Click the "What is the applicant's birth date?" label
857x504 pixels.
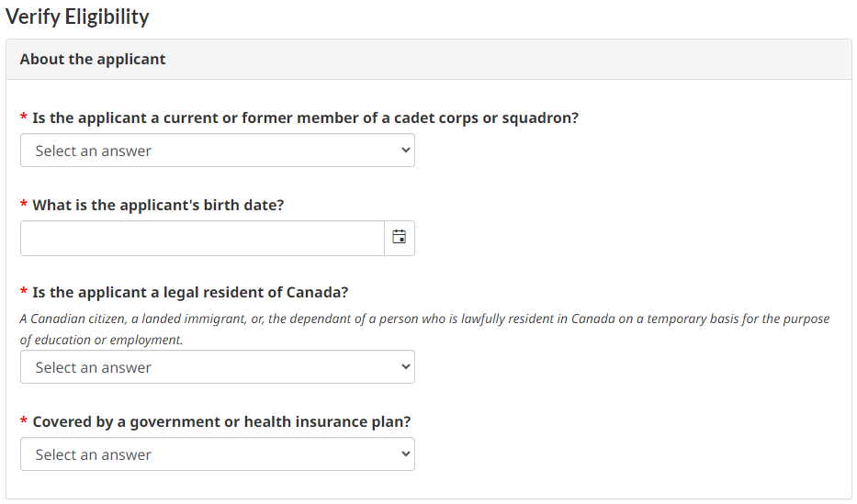pyautogui.click(x=158, y=205)
